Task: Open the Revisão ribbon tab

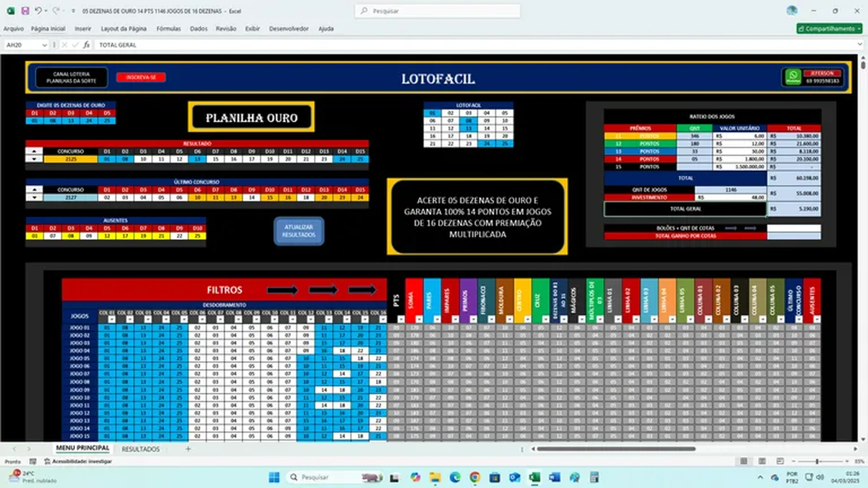Action: (x=226, y=29)
